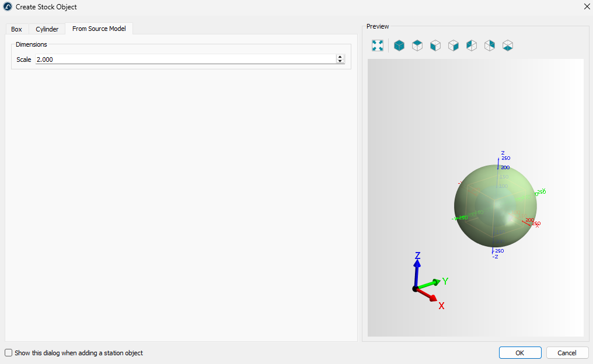Select the From Source Model tab
The image size is (593, 364).
click(99, 29)
